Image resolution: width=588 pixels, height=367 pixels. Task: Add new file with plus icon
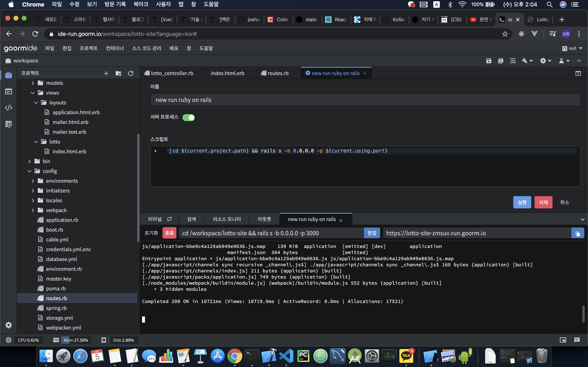point(106,73)
